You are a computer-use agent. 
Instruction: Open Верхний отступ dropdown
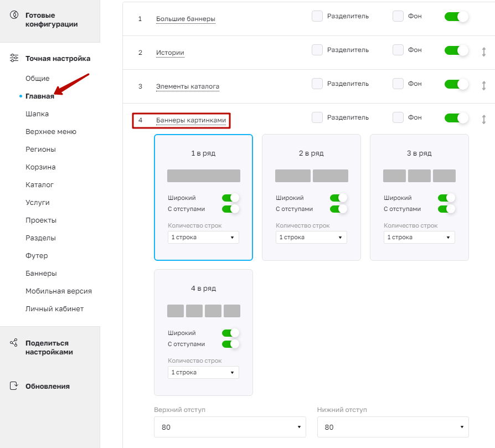(230, 427)
